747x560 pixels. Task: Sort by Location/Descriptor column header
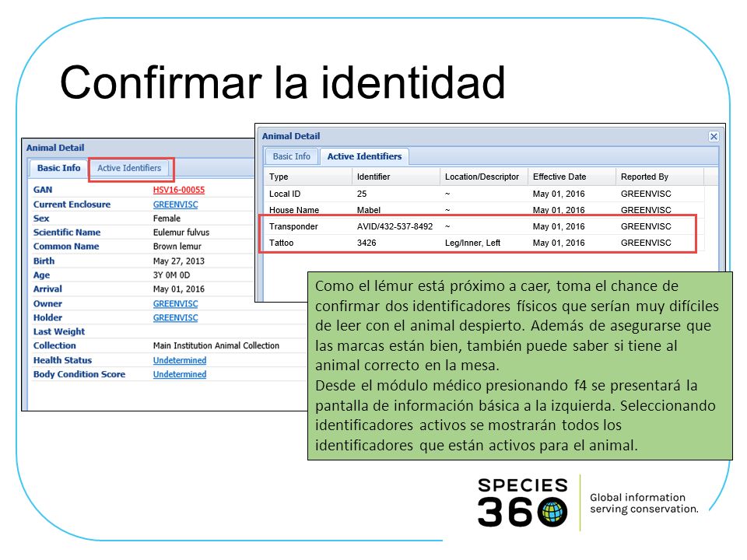click(x=483, y=177)
